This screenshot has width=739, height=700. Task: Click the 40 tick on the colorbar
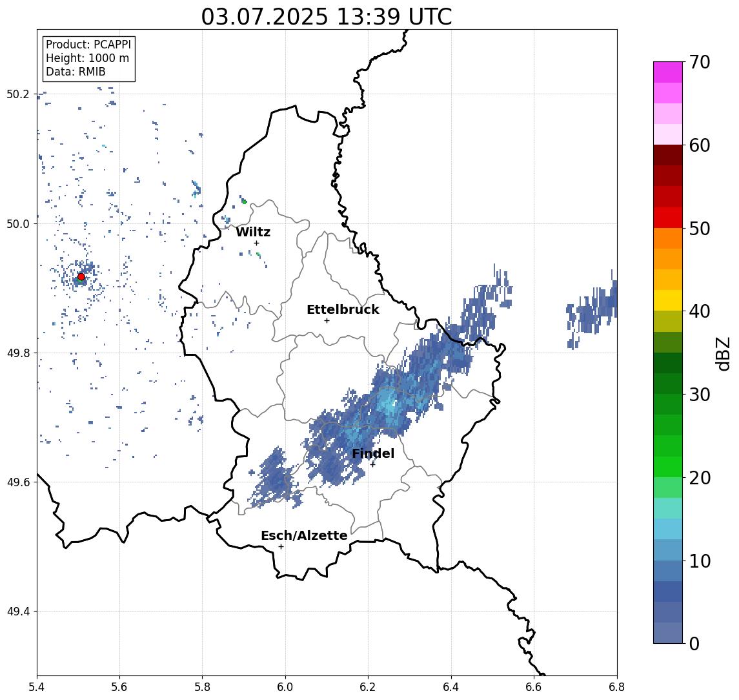[700, 311]
